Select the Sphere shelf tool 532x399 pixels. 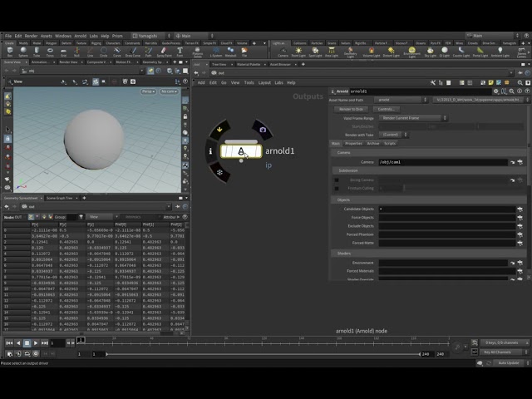pyautogui.click(x=23, y=52)
